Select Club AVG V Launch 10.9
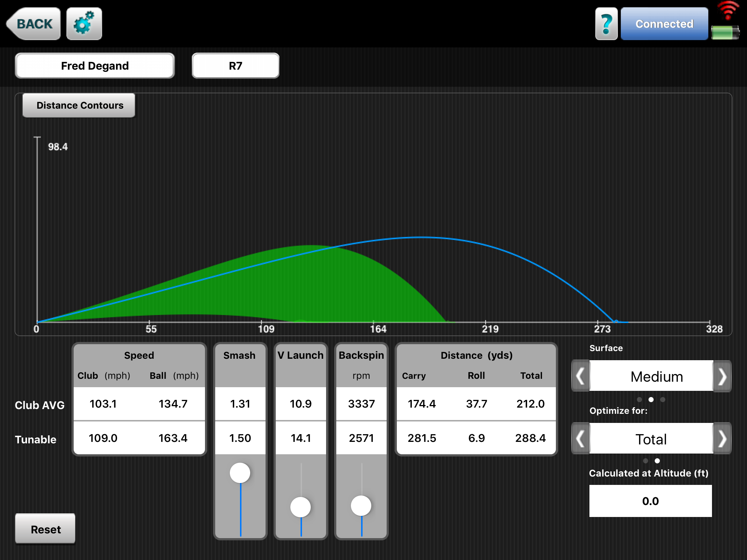 point(301,404)
